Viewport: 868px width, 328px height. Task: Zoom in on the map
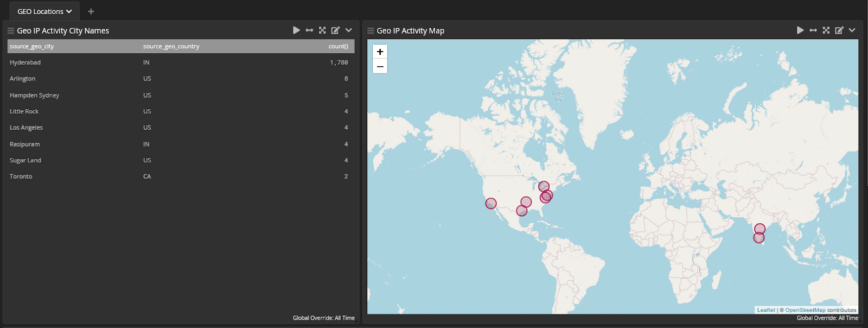(380, 52)
